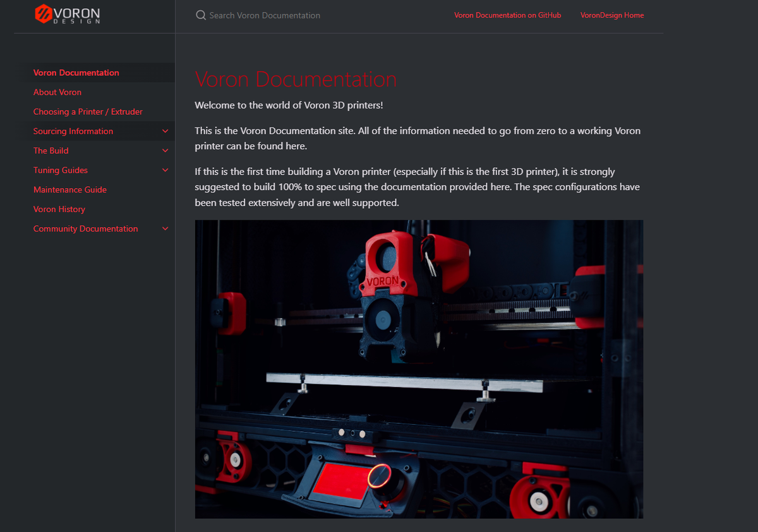The width and height of the screenshot is (758, 532).
Task: Open Voron Documentation on GitHub link
Action: [x=507, y=15]
